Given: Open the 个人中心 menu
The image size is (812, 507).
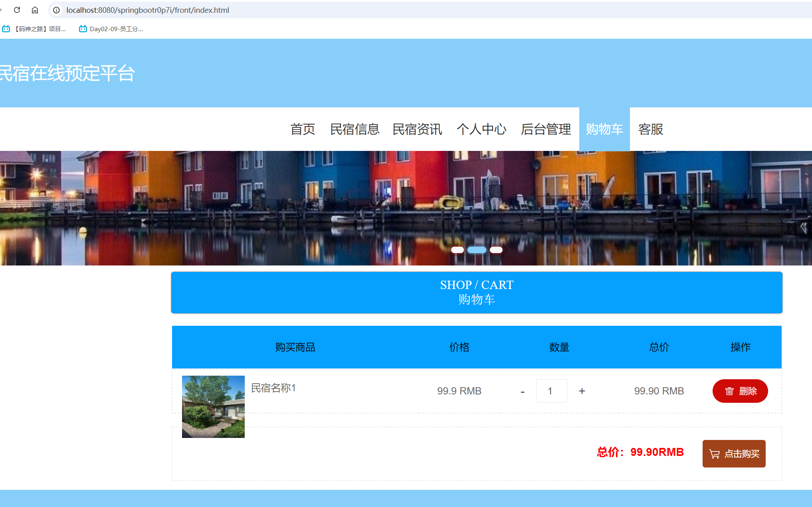Looking at the screenshot, I should pos(481,129).
